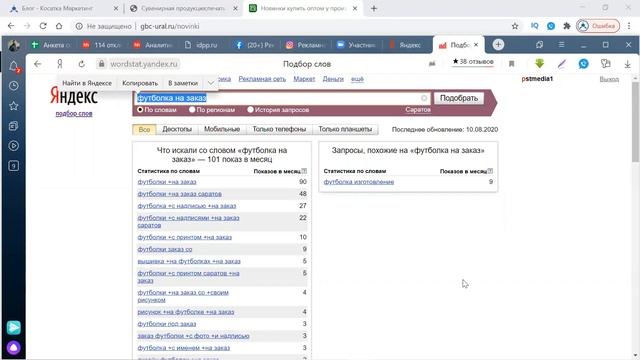This screenshot has width=640, height=360.
Task: Go back in the inner Yandex browser
Action: [x=38, y=64]
